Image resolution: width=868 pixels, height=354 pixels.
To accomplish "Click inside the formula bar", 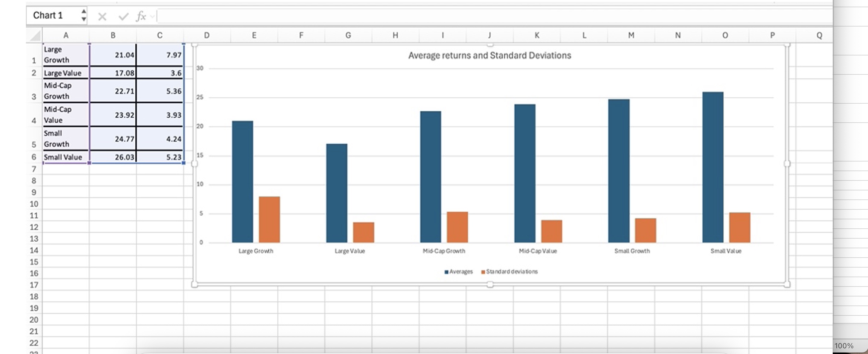I will click(x=303, y=15).
